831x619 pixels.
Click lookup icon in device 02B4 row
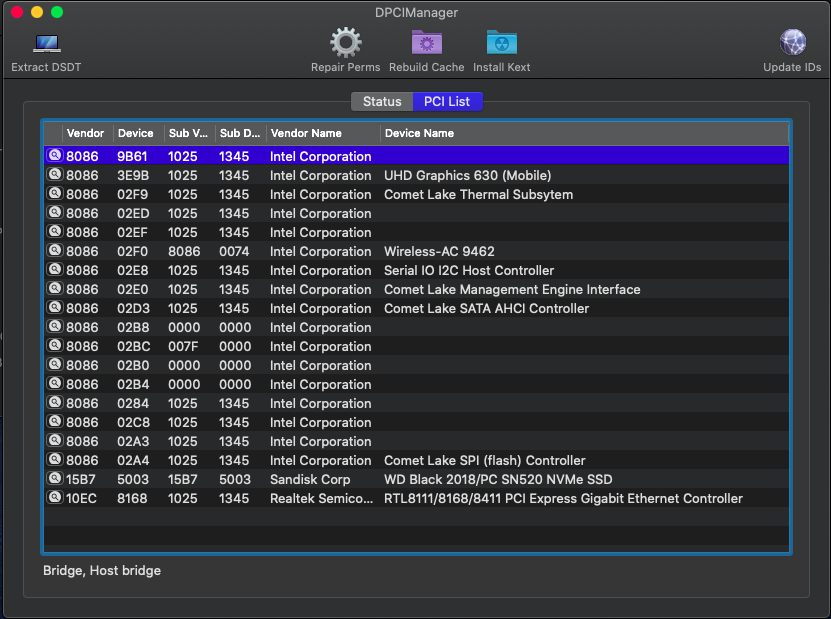(55, 383)
